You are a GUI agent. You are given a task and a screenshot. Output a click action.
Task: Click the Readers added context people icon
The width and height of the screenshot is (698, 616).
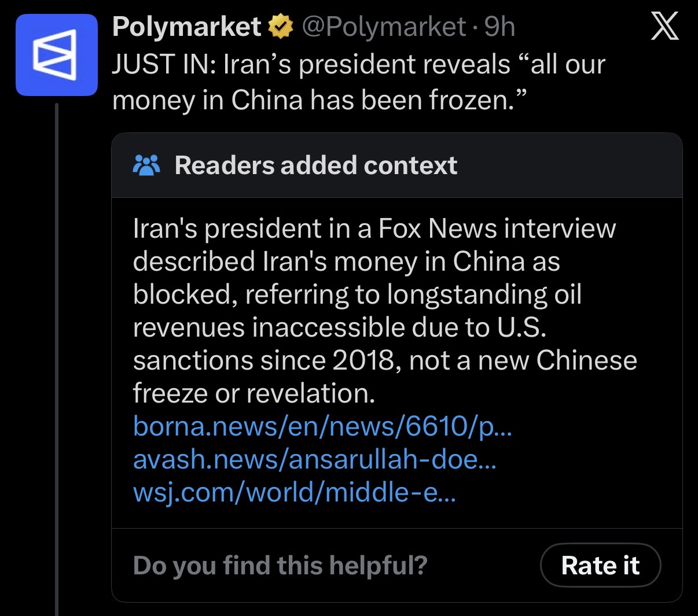[146, 165]
